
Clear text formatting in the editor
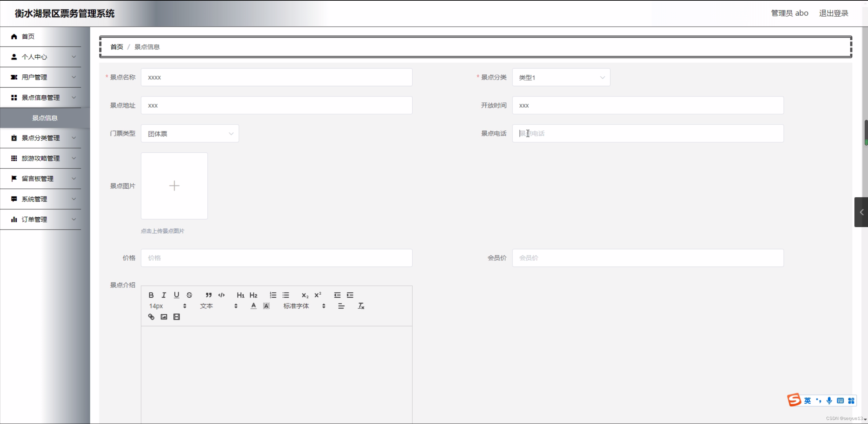pos(361,306)
